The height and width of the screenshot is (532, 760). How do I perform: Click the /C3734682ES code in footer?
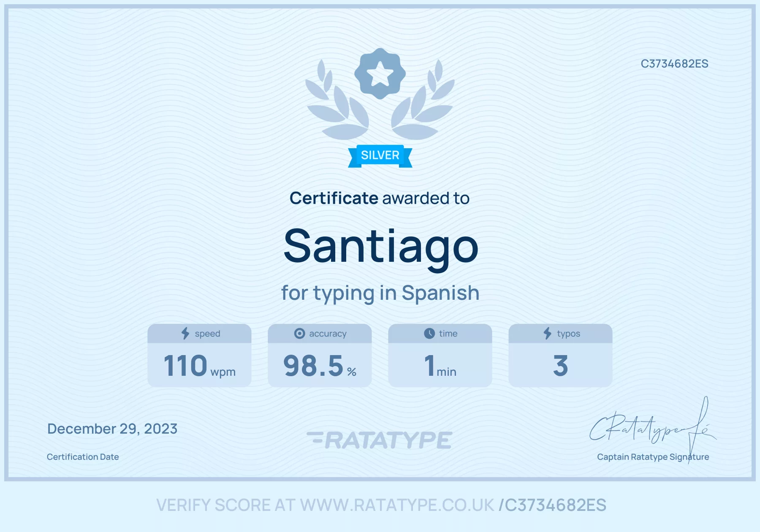[x=553, y=505]
